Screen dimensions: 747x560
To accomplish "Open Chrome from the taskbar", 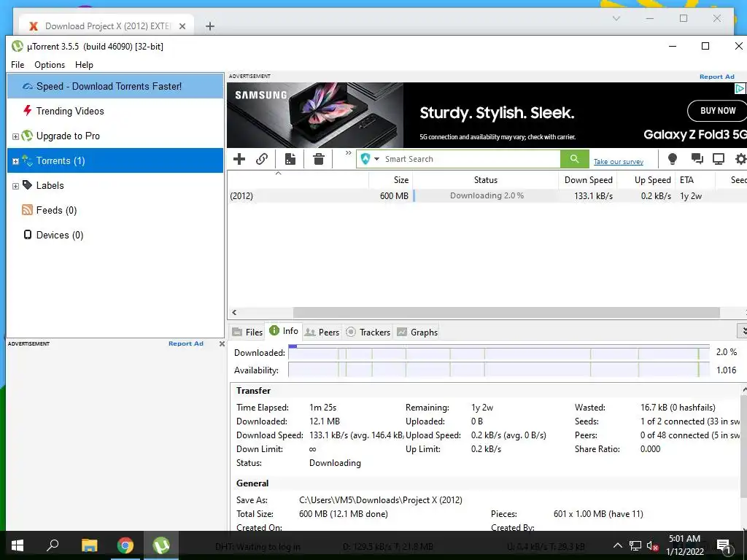I will point(125,545).
